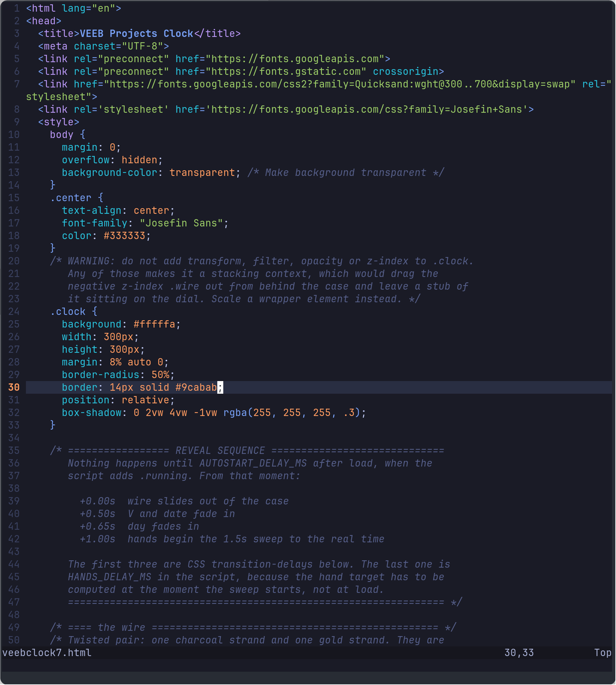Click the 'REVEAL SEQUENCE' comment heading

pos(220,451)
